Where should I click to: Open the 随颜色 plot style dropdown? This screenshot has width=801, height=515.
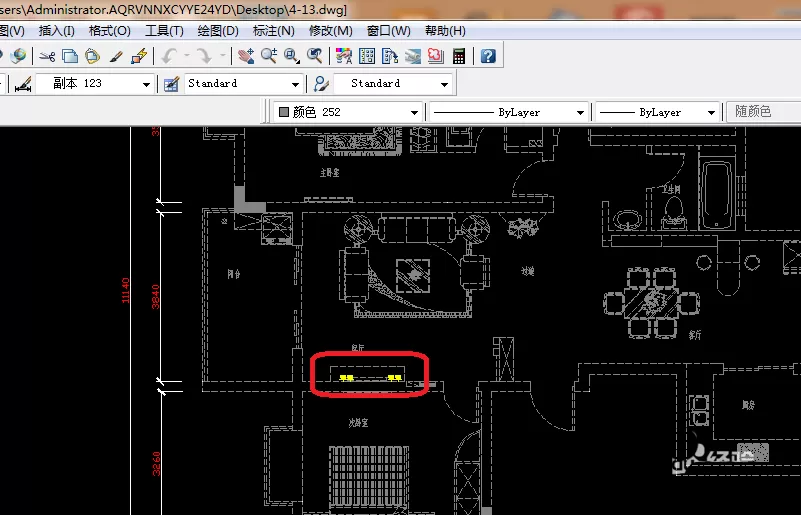764,112
